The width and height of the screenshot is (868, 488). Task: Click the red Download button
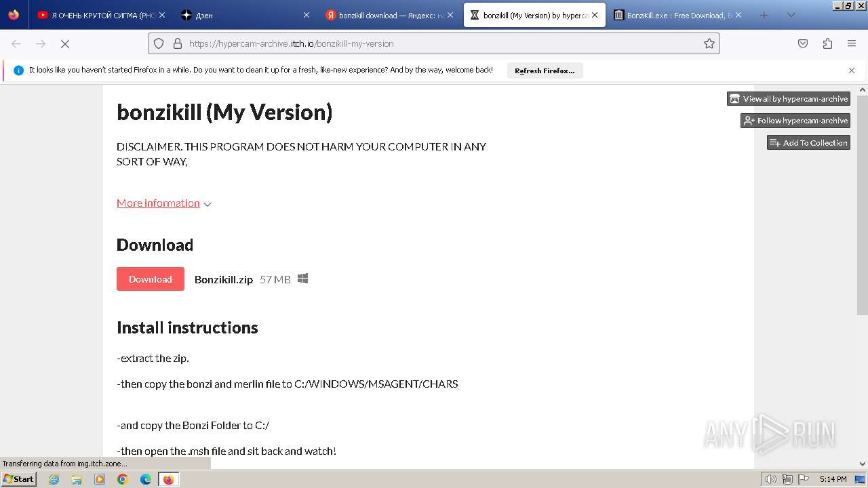coord(151,279)
